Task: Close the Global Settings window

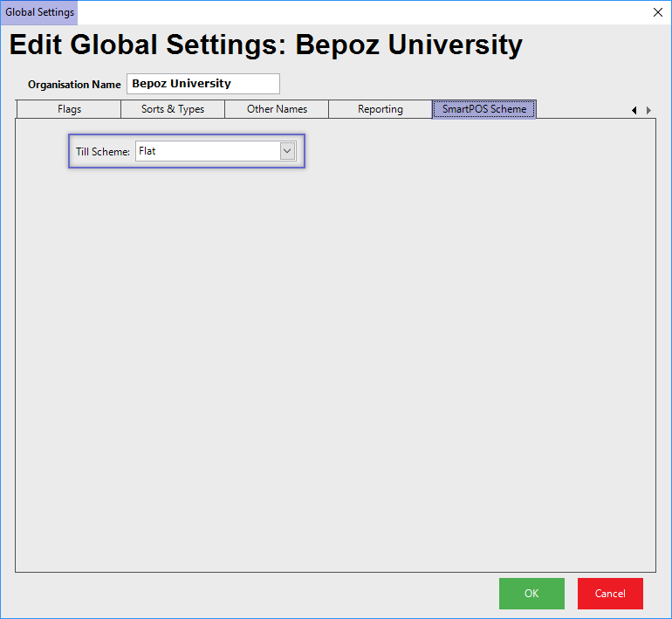Action: (657, 12)
